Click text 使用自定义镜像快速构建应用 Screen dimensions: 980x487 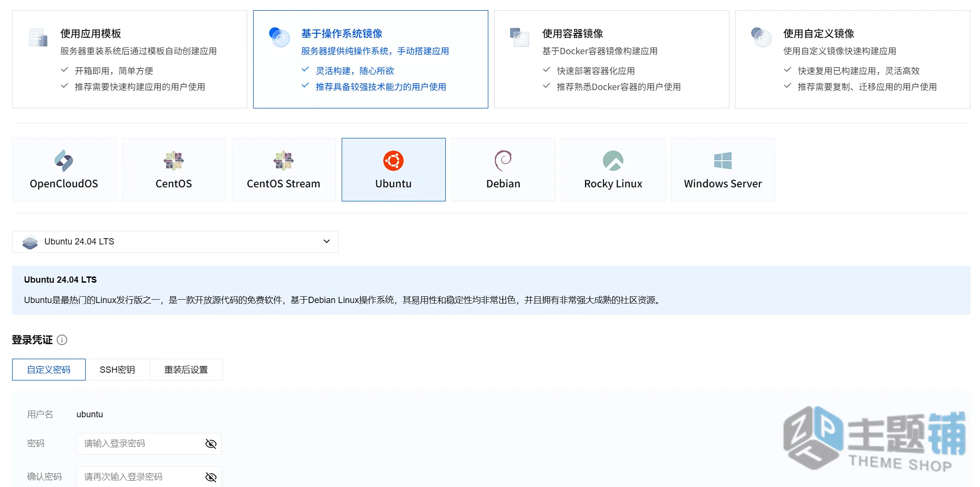(840, 51)
